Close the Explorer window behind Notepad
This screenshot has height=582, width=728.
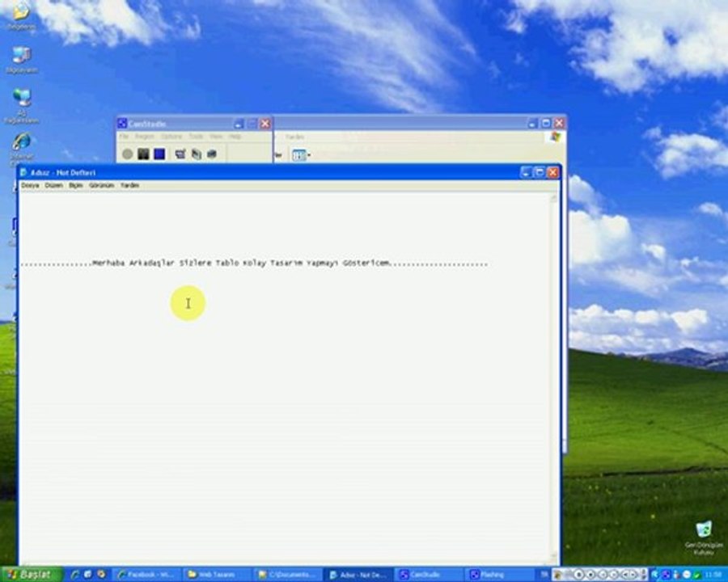[x=560, y=123]
